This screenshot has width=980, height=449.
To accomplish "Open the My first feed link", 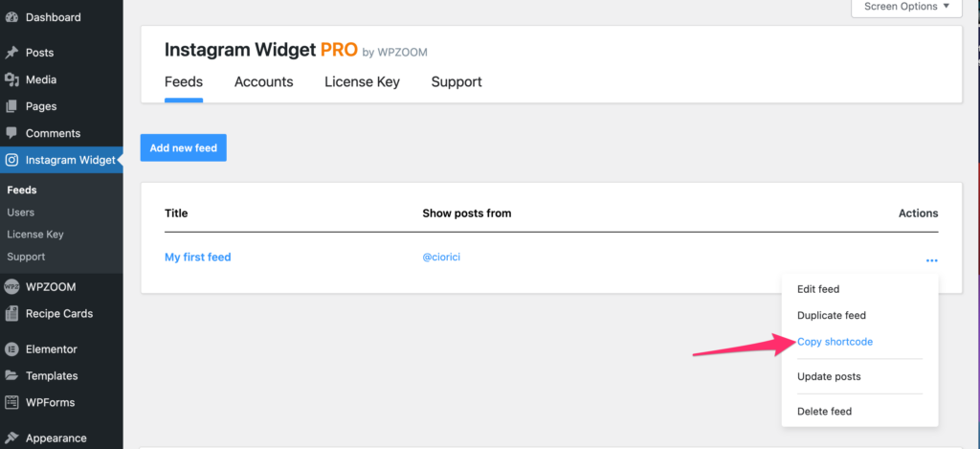I will pos(197,257).
